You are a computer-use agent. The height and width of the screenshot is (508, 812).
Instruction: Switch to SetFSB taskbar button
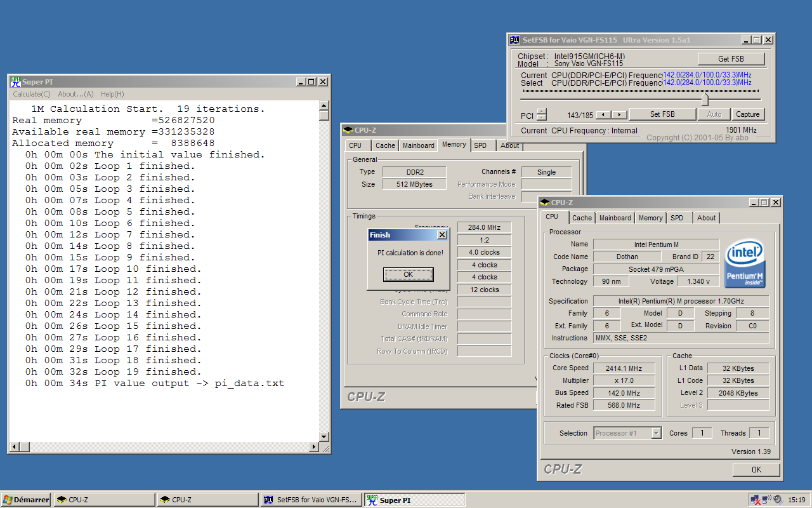(x=311, y=500)
